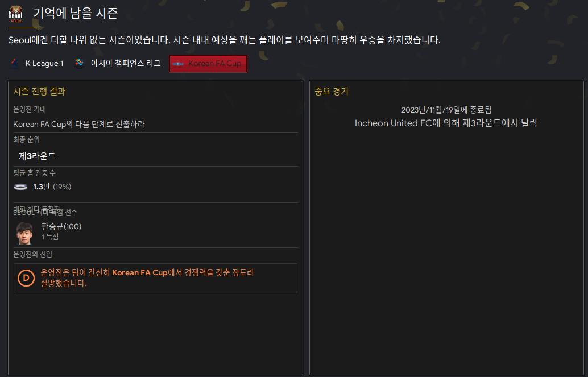Open Korean FA Cup link in board comment
The height and width of the screenshot is (377, 588).
[139, 273]
